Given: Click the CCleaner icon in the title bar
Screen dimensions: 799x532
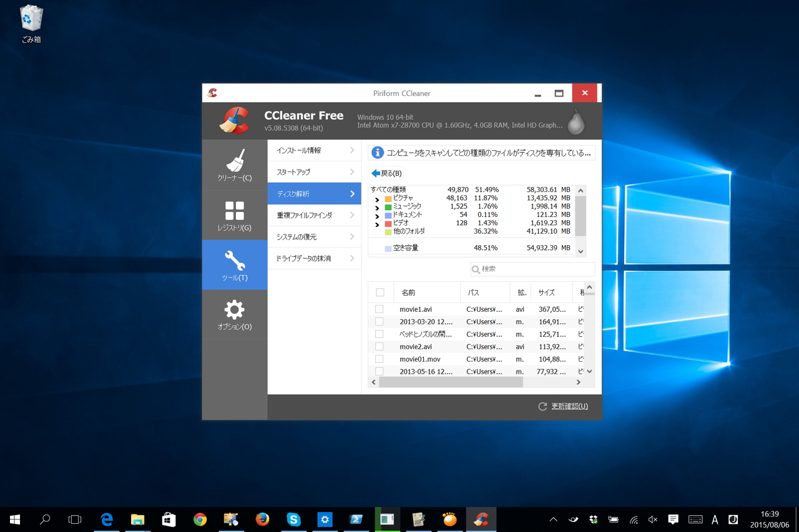Looking at the screenshot, I should (x=212, y=93).
